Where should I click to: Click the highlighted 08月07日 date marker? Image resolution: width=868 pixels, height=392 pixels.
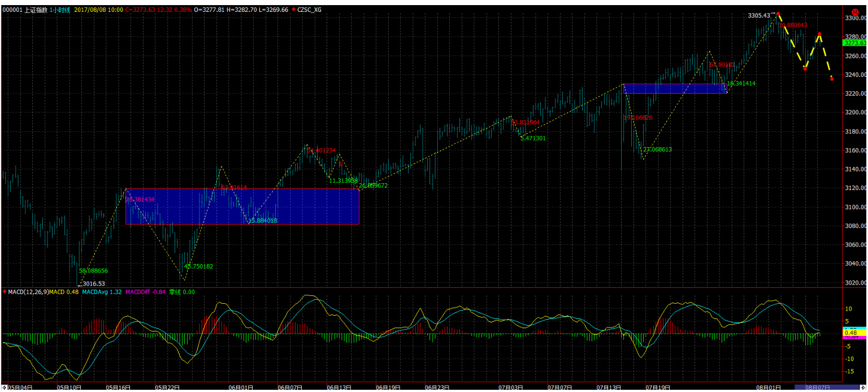click(818, 387)
